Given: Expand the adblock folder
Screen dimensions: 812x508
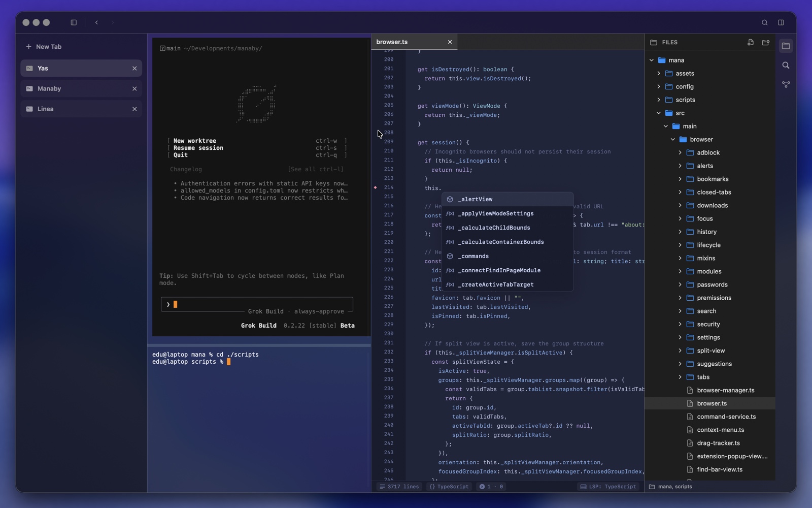Looking at the screenshot, I should [680, 152].
